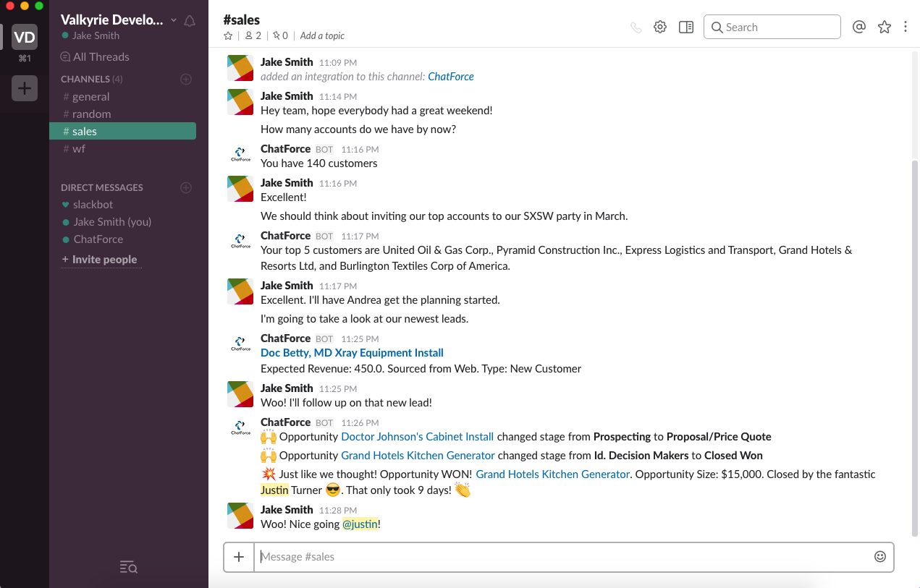Toggle the channel details pane icon

pyautogui.click(x=686, y=27)
